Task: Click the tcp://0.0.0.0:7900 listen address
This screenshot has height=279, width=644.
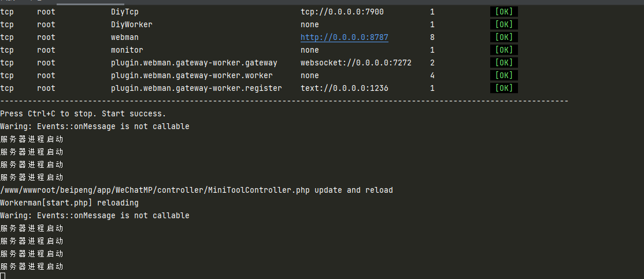Action: pyautogui.click(x=342, y=12)
